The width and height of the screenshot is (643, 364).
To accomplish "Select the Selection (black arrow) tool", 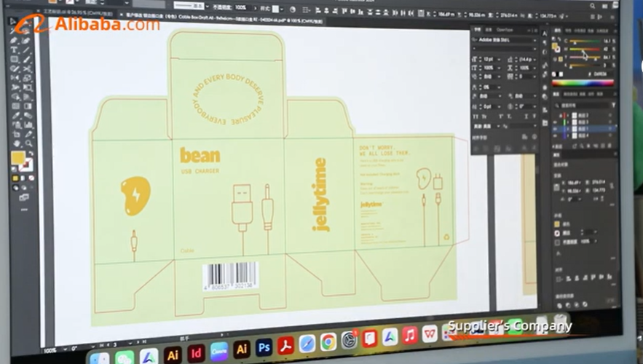I will (x=12, y=21).
